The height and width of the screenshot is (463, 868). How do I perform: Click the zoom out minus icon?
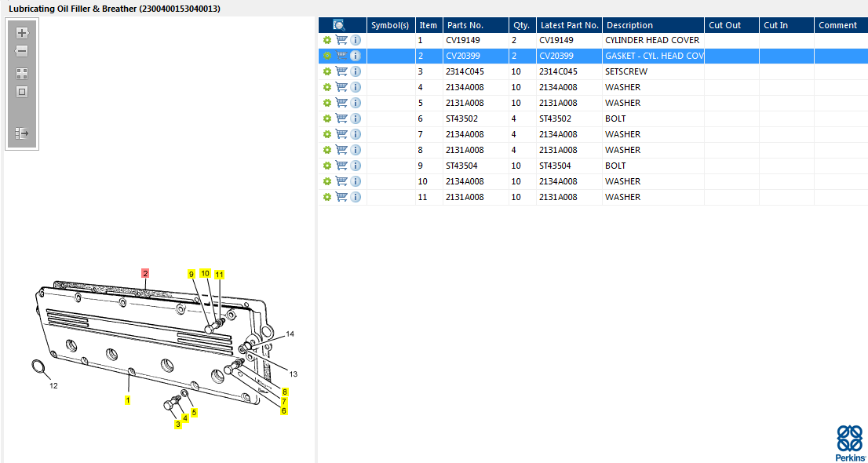click(x=22, y=51)
